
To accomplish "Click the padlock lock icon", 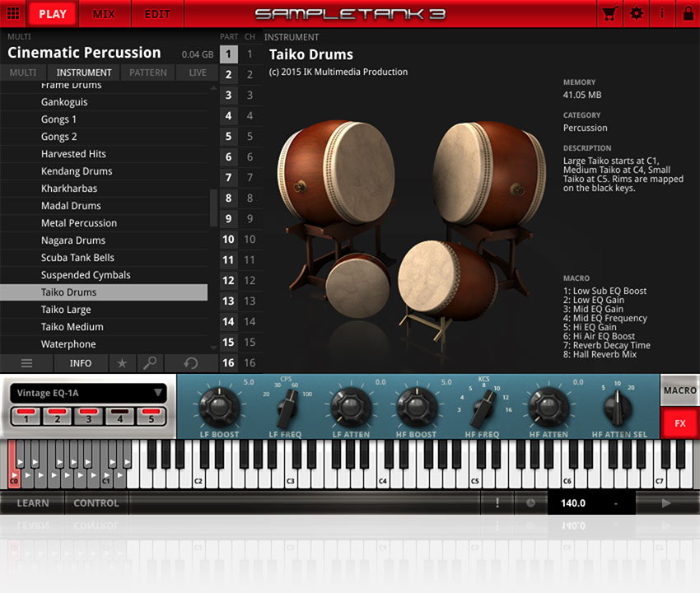I will (688, 13).
